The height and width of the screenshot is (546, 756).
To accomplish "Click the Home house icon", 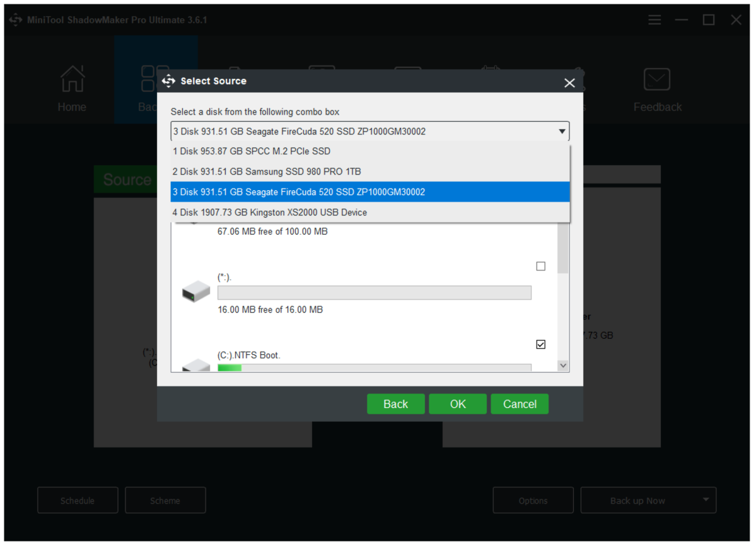I will click(73, 79).
